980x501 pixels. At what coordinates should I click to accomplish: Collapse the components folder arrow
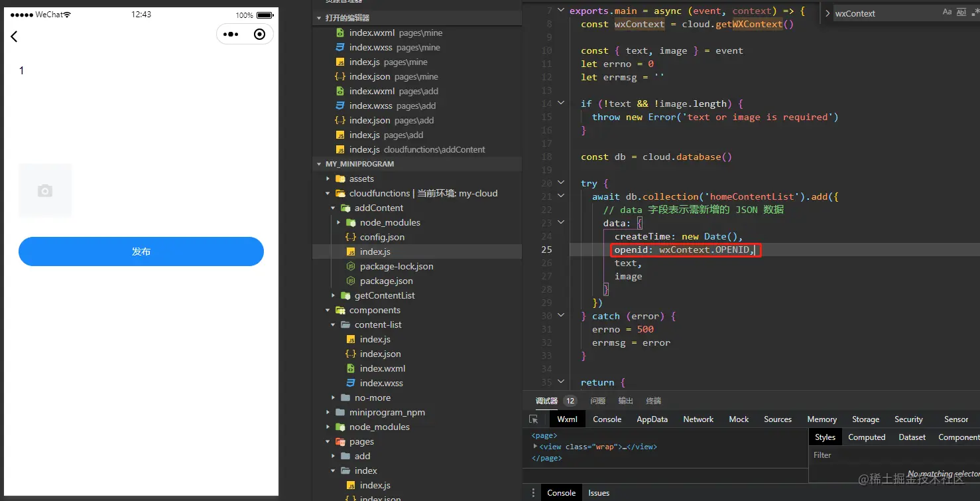point(328,310)
